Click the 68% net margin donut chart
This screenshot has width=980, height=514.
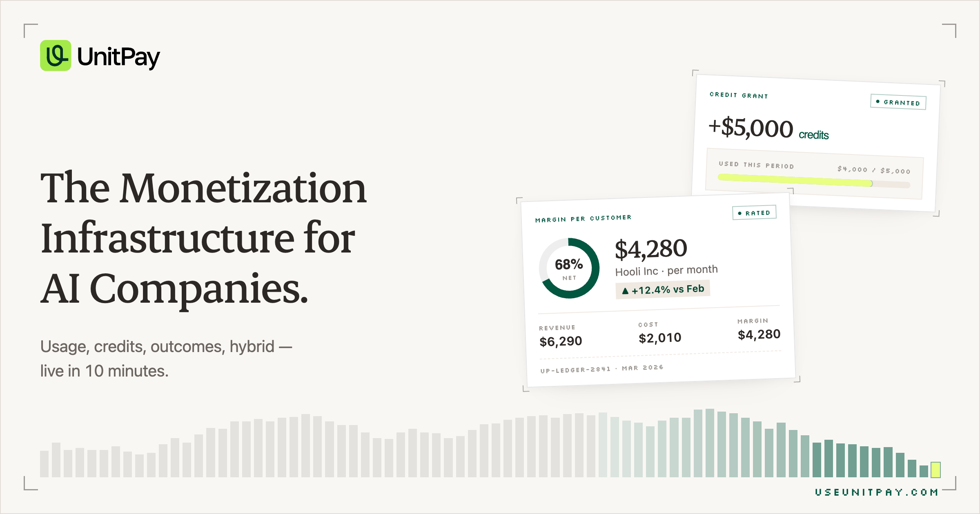click(x=569, y=268)
